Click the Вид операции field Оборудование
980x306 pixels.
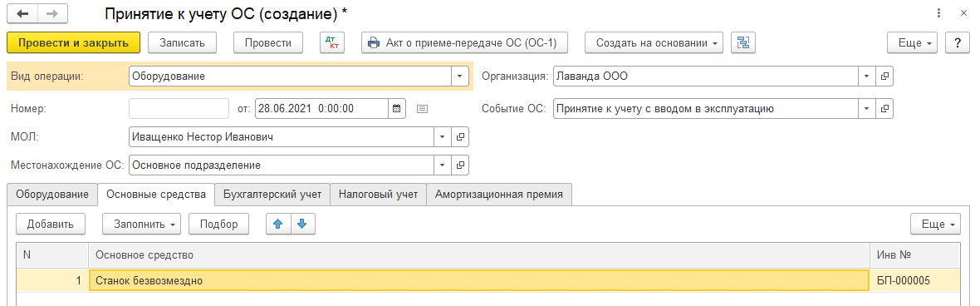(x=290, y=76)
